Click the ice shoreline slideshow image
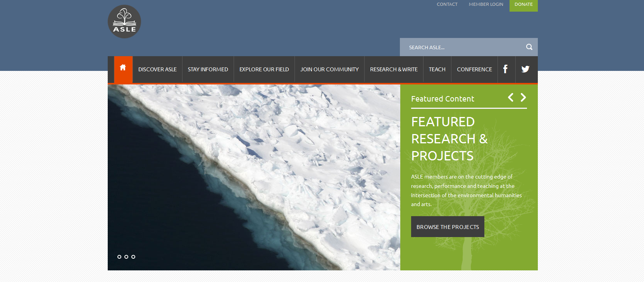This screenshot has height=282, width=644. point(254,177)
